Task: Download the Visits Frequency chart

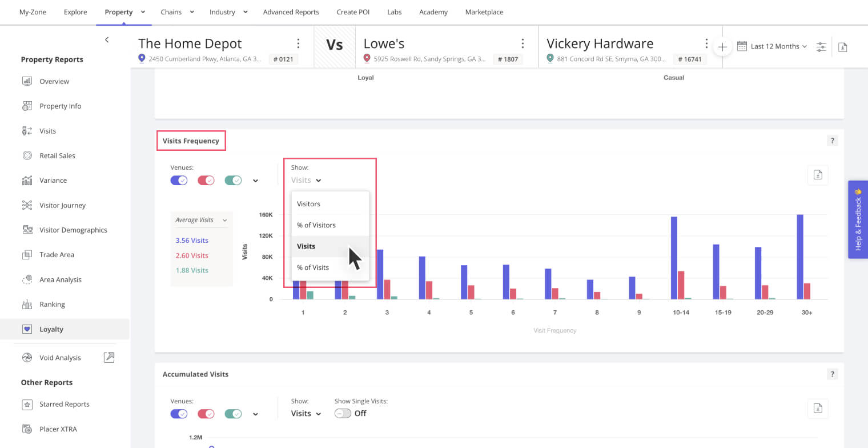Action: click(818, 175)
